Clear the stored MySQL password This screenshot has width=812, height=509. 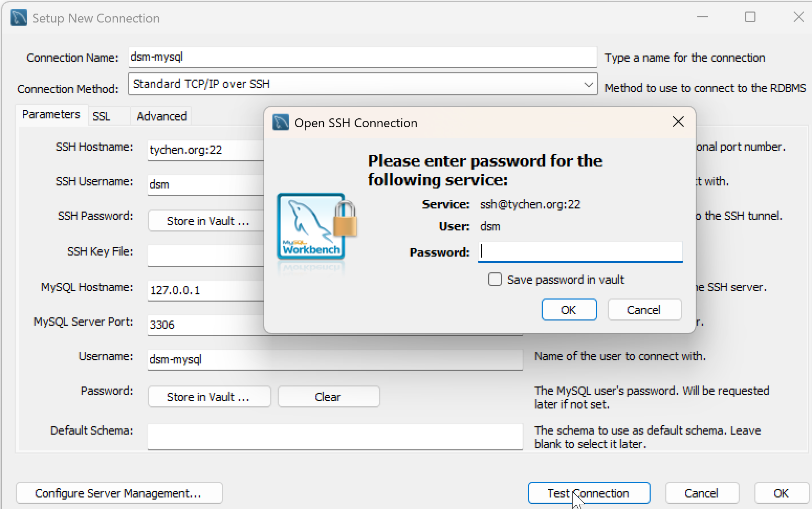pos(328,397)
